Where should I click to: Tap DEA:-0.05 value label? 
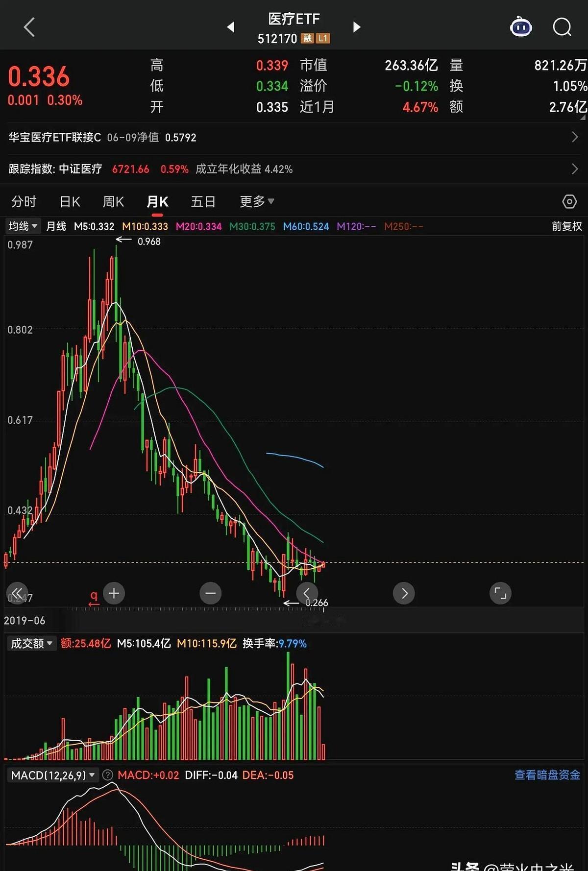(268, 775)
